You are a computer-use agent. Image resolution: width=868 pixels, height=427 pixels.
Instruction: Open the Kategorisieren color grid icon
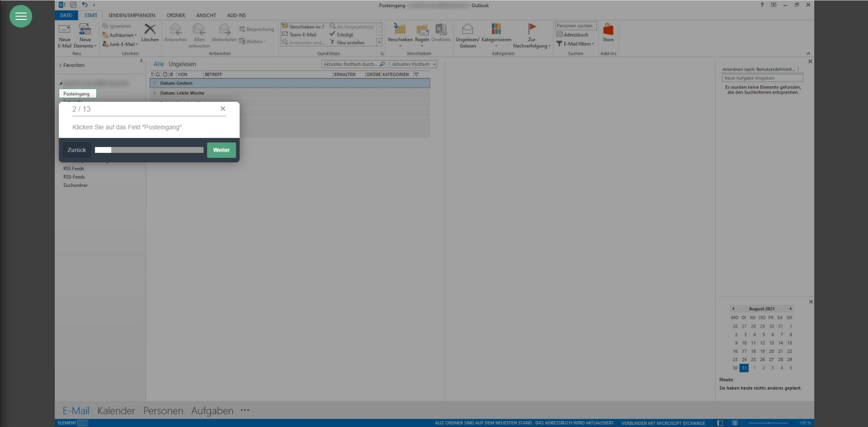tap(496, 30)
